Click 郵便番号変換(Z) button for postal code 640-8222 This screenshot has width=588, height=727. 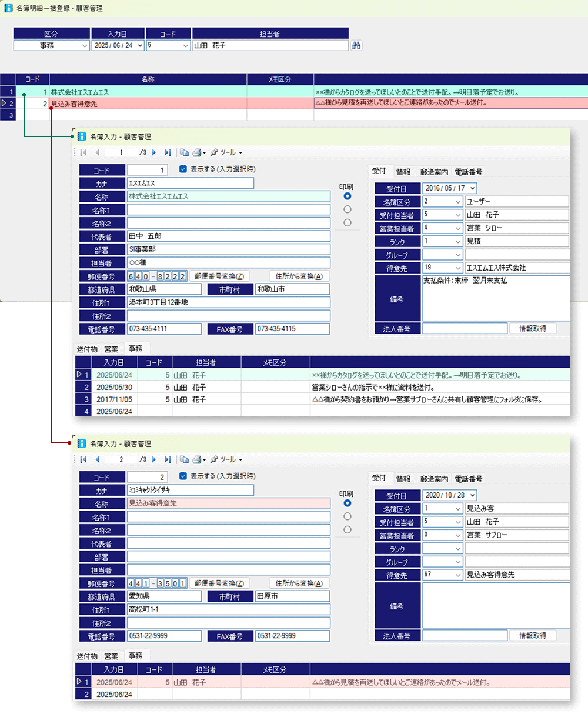point(219,276)
